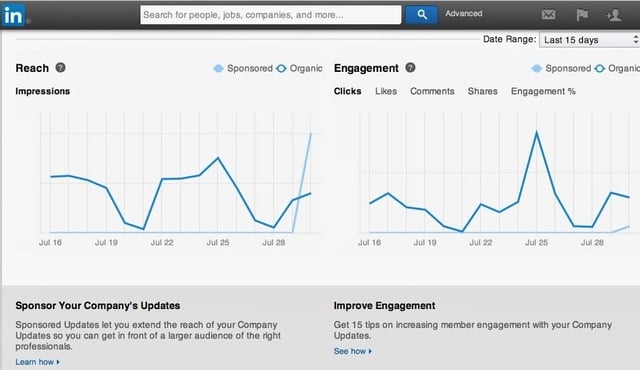Open the notifications flag icon
The height and width of the screenshot is (370, 640).
pyautogui.click(x=582, y=15)
